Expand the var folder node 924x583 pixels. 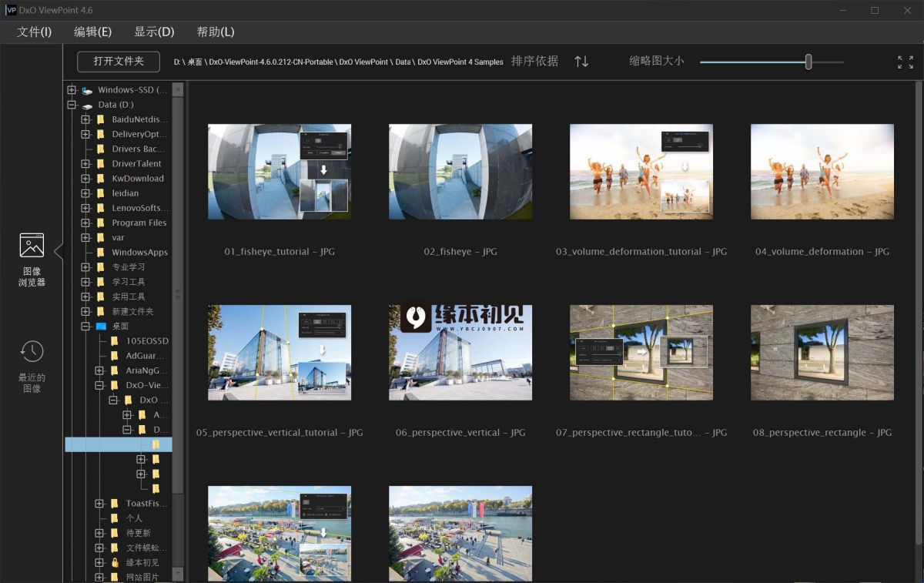coord(85,237)
